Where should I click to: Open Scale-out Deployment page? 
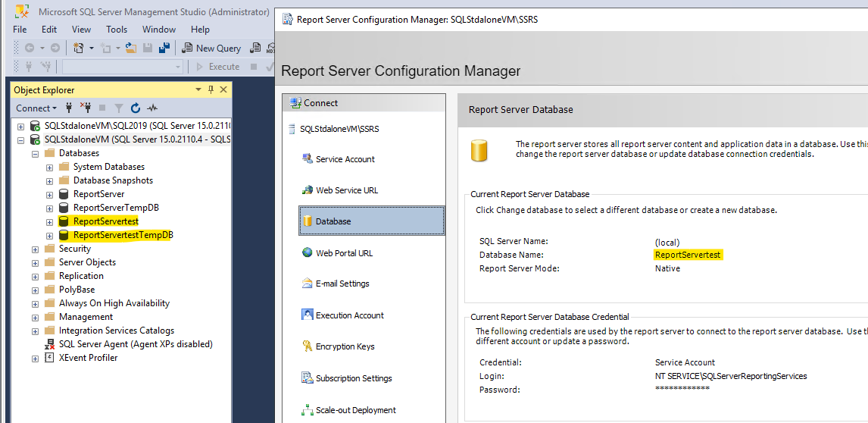348,410
